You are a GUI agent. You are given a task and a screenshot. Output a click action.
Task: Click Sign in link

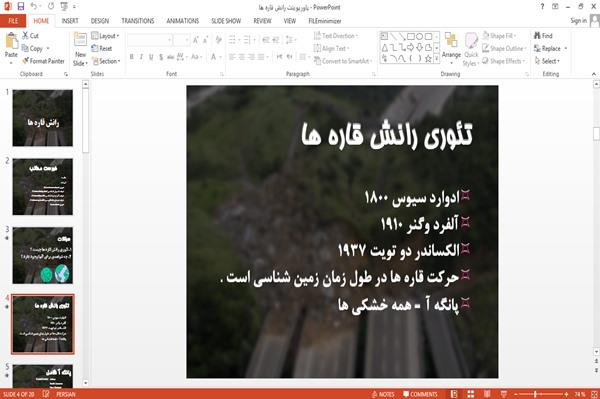click(578, 21)
